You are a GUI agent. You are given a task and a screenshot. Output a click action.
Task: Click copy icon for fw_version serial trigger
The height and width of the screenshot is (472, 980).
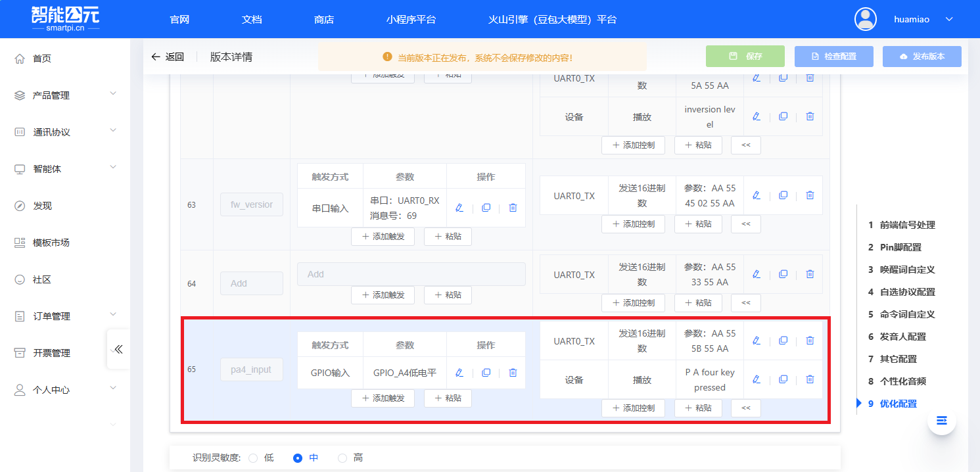(486, 208)
